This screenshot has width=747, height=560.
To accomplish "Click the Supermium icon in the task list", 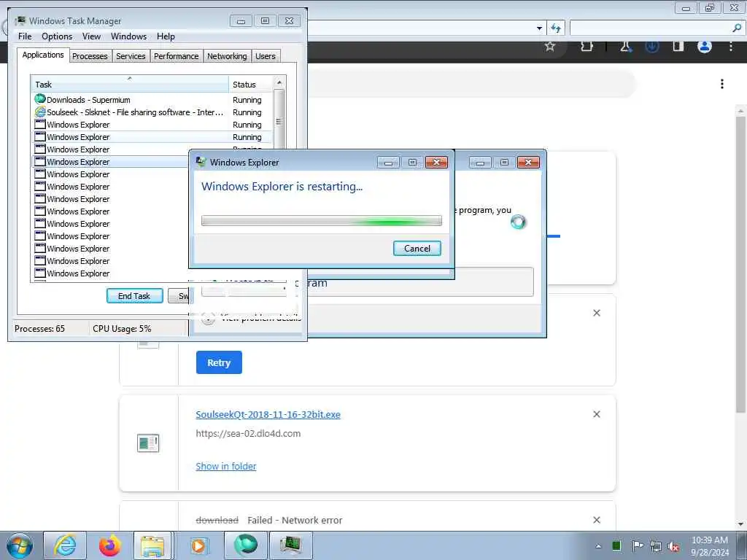I will (40, 99).
